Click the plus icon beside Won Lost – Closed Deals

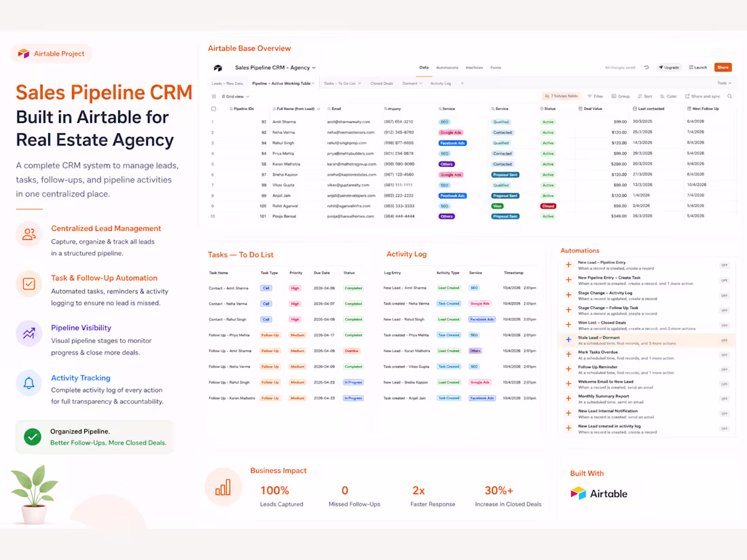pos(568,324)
